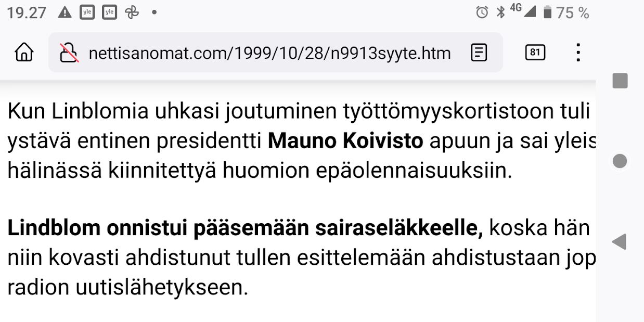Open the insecure connection lock icon
The image size is (644, 322).
pos(69,53)
